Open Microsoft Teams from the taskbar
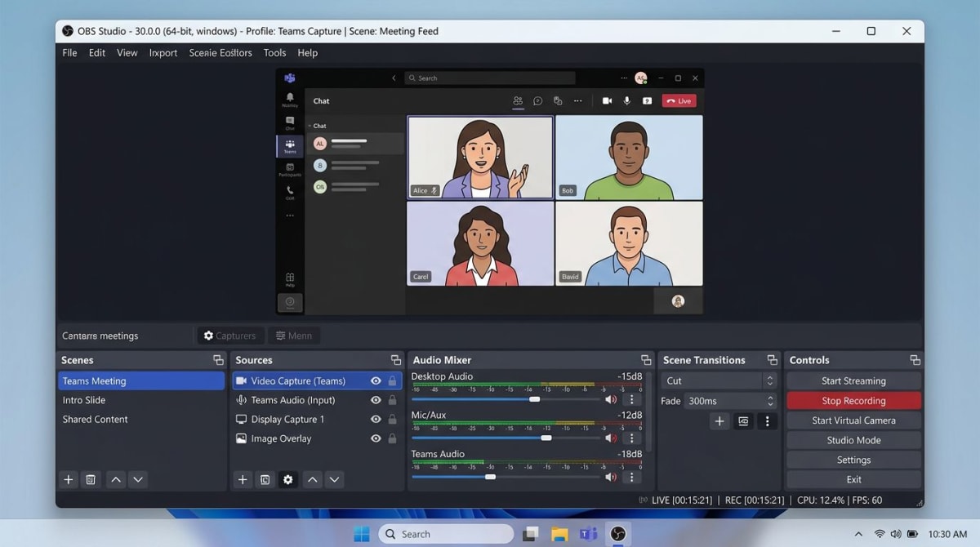Viewport: 980px width, 547px height. click(588, 534)
